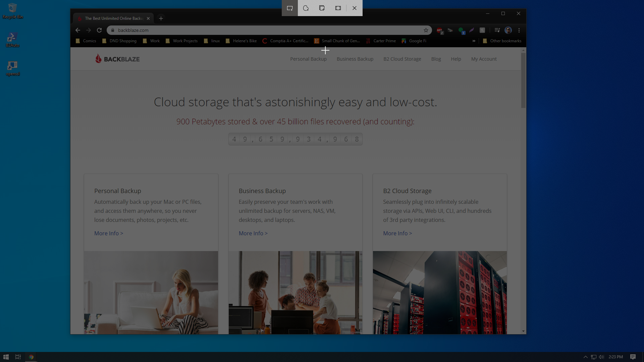Open the purple feather extension

[472, 30]
